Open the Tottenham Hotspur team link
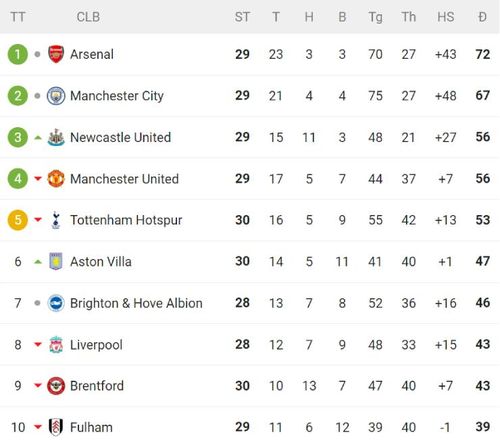 126,220
